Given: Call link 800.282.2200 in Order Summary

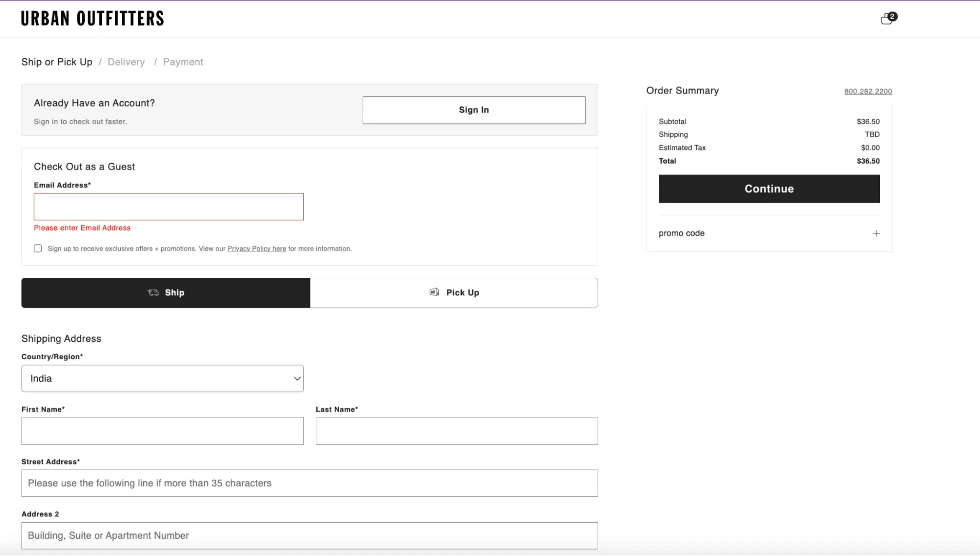Looking at the screenshot, I should 868,92.
